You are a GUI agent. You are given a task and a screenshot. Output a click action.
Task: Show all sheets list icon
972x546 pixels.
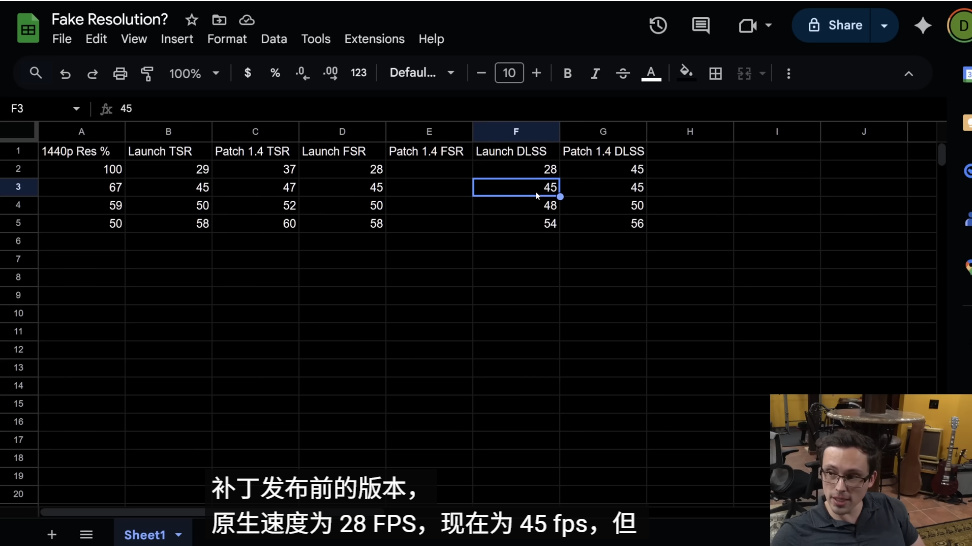(x=86, y=534)
